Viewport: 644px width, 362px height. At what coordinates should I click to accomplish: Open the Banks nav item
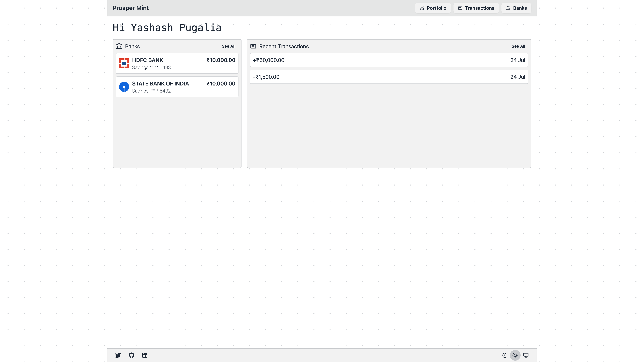coord(516,8)
